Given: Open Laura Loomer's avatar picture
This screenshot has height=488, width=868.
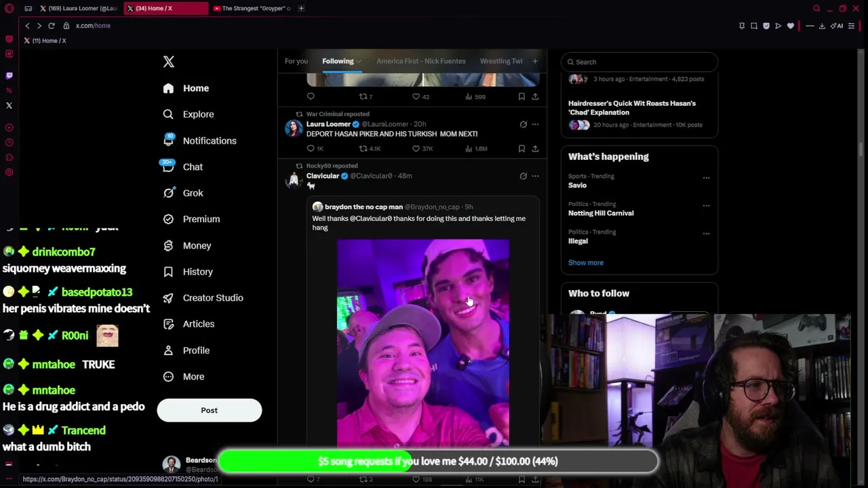Looking at the screenshot, I should [x=294, y=128].
